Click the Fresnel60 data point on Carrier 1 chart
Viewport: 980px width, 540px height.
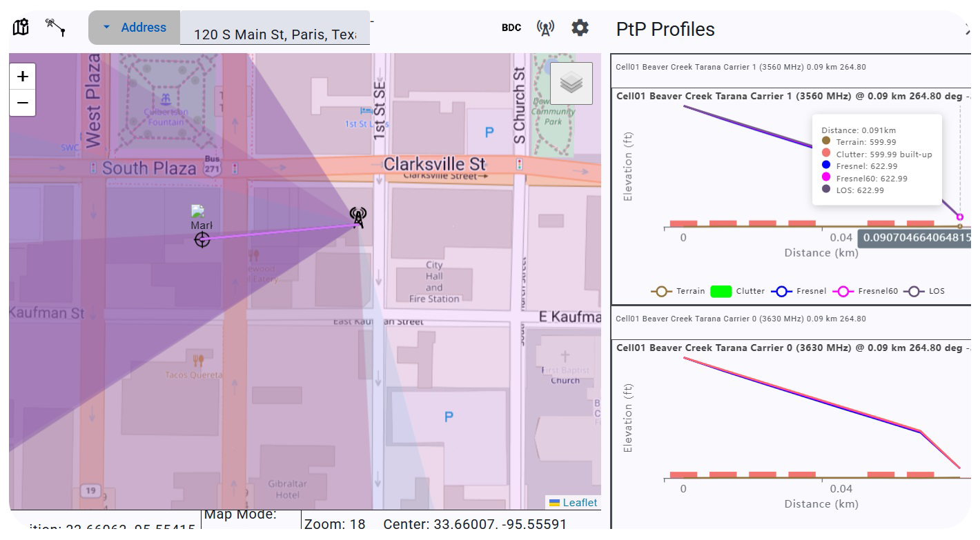point(960,217)
